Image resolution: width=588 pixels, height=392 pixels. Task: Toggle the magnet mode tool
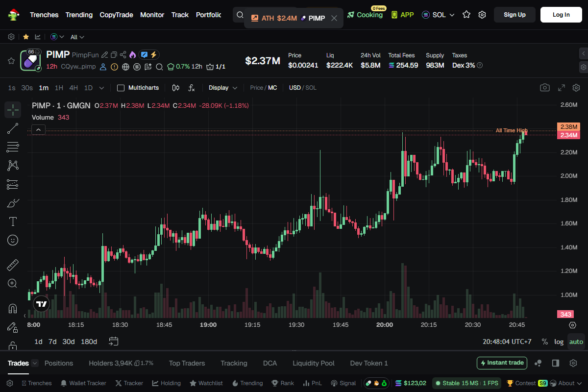(13, 309)
